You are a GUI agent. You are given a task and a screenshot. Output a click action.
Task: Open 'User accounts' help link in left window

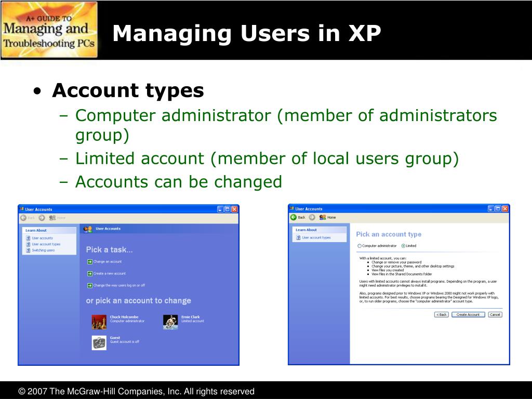click(42, 238)
